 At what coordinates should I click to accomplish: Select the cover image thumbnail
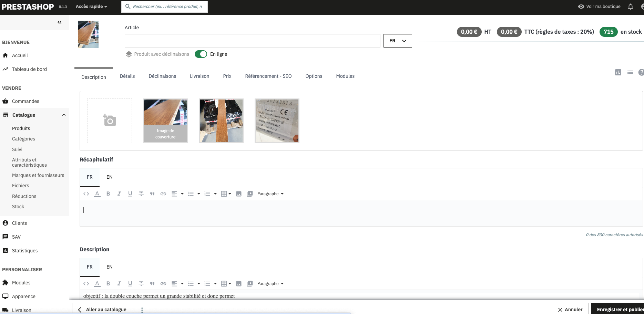click(165, 121)
